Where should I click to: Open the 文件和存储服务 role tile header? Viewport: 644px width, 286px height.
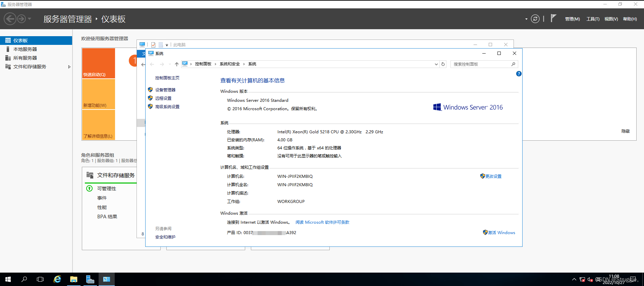[x=116, y=175]
